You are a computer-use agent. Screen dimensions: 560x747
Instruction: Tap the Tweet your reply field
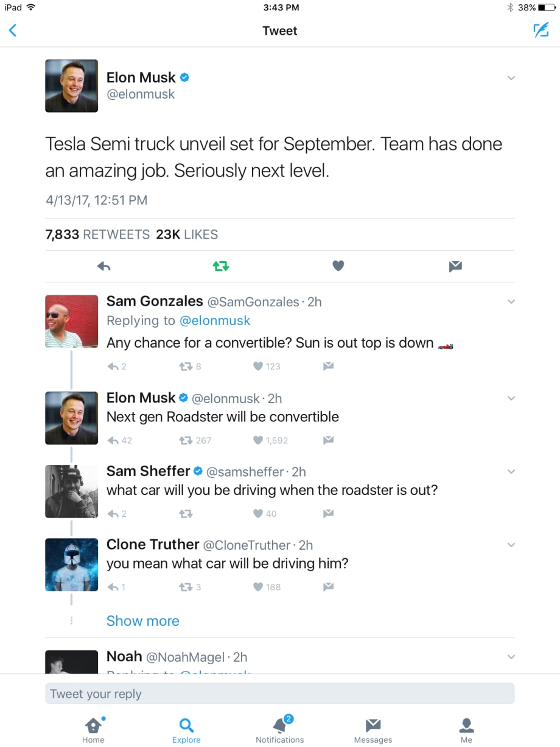click(x=280, y=694)
